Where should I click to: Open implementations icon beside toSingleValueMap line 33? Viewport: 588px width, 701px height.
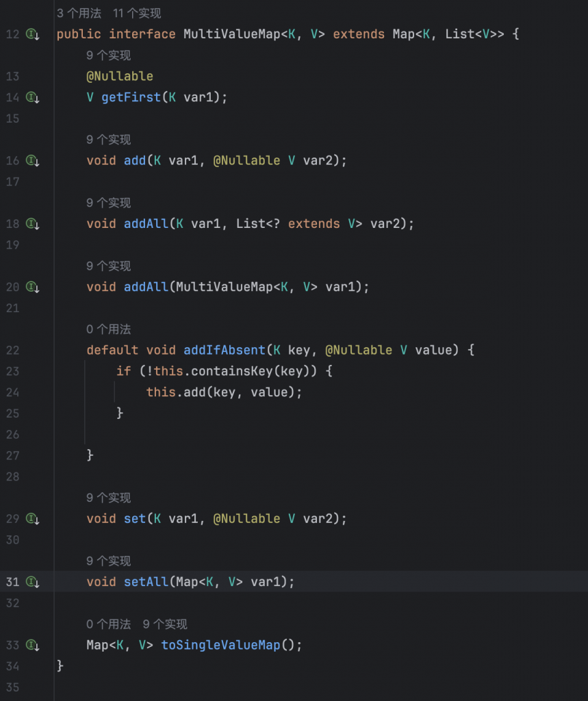(32, 645)
